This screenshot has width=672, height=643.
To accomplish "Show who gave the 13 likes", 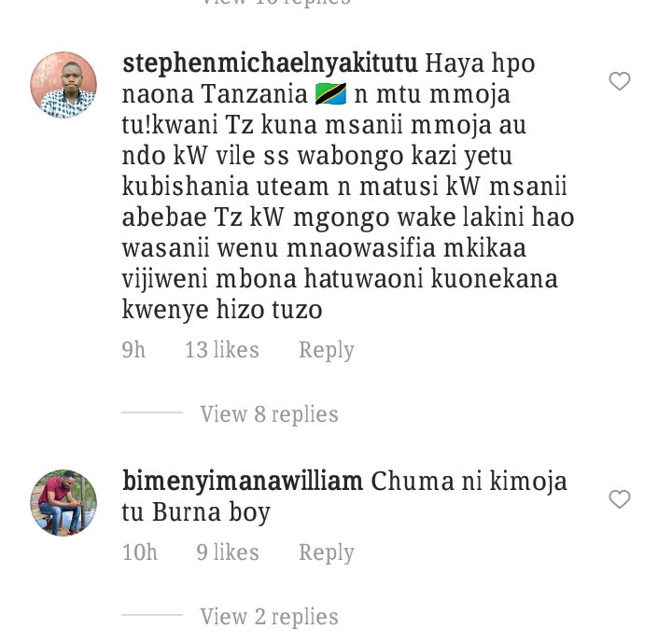I will click(221, 350).
